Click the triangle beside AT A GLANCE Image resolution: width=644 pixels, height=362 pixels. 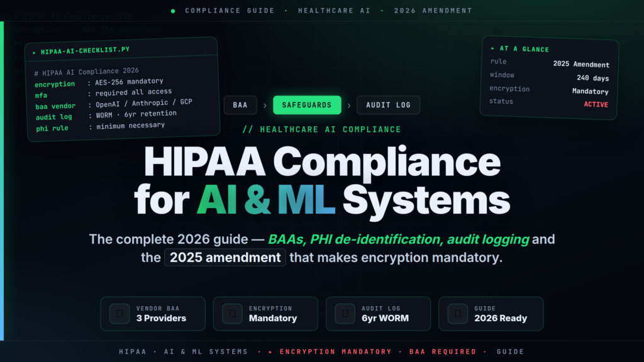coord(492,48)
